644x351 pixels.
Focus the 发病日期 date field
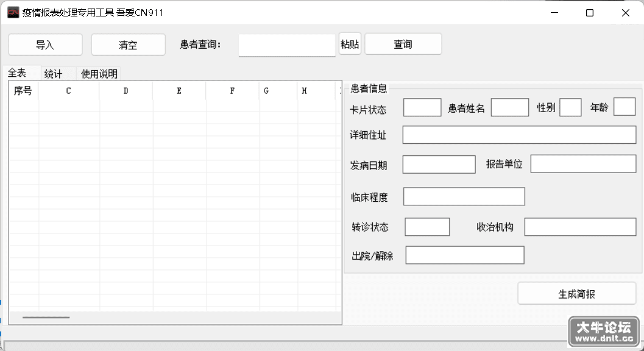[x=439, y=165]
